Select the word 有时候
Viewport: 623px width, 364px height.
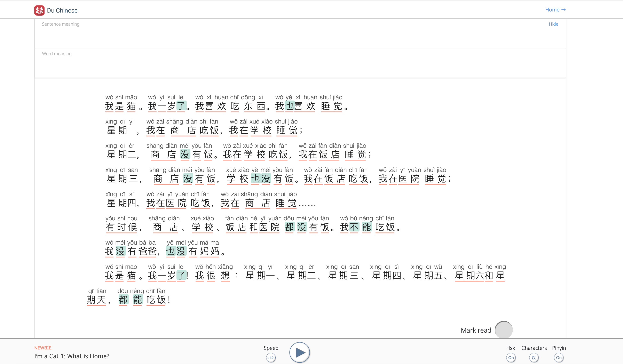tap(121, 227)
